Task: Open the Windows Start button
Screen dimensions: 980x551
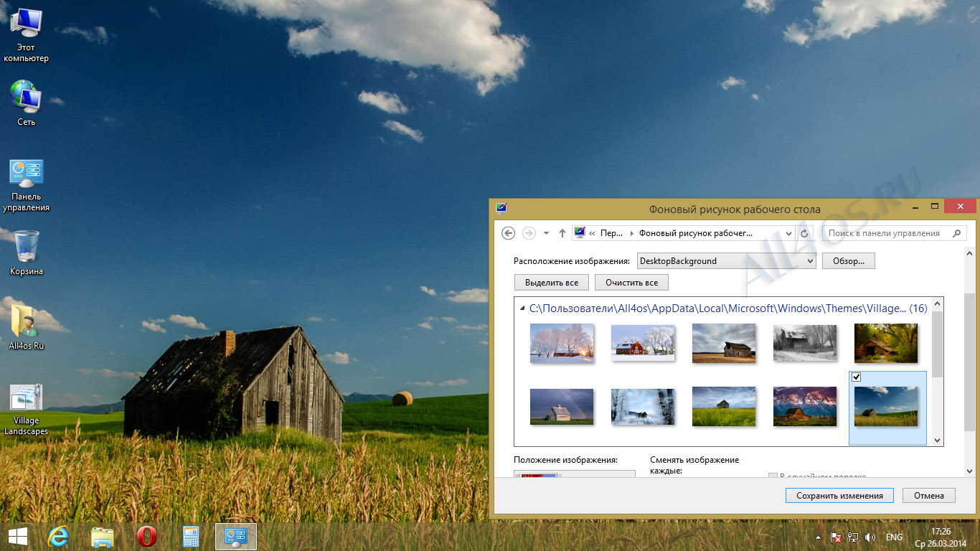Action: (x=18, y=536)
